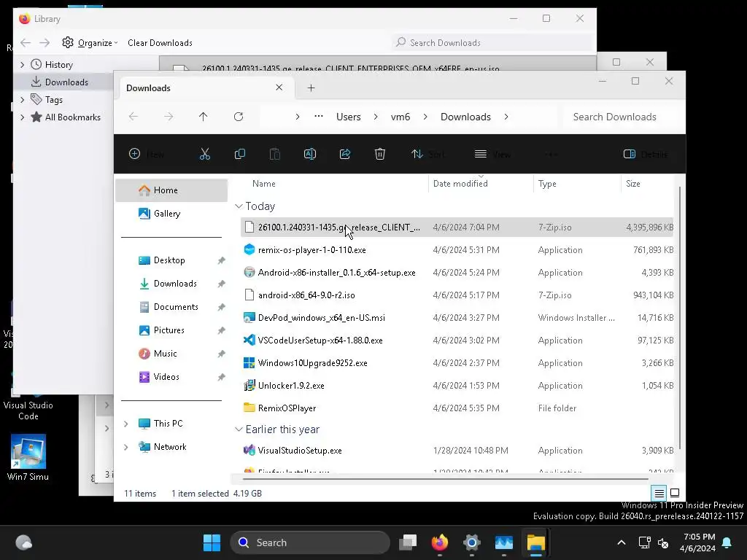This screenshot has height=560, width=747.
Task: Select android-x86_64-9.0-r2.iso file
Action: point(457,295)
